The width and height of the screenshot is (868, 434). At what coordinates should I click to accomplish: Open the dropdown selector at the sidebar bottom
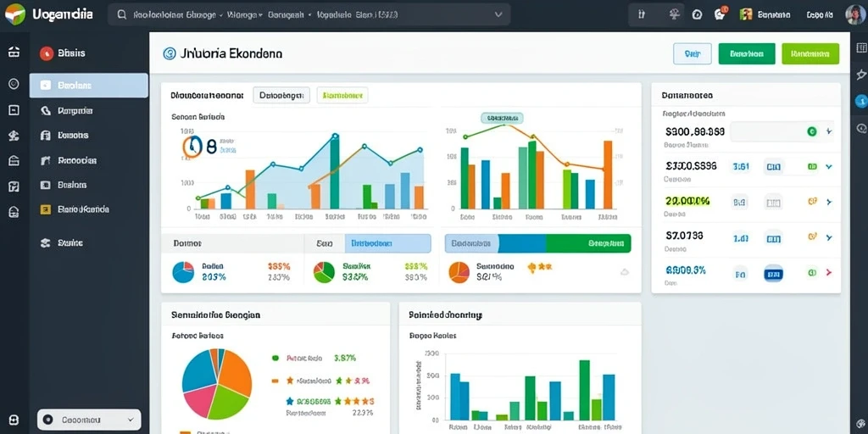(89, 420)
